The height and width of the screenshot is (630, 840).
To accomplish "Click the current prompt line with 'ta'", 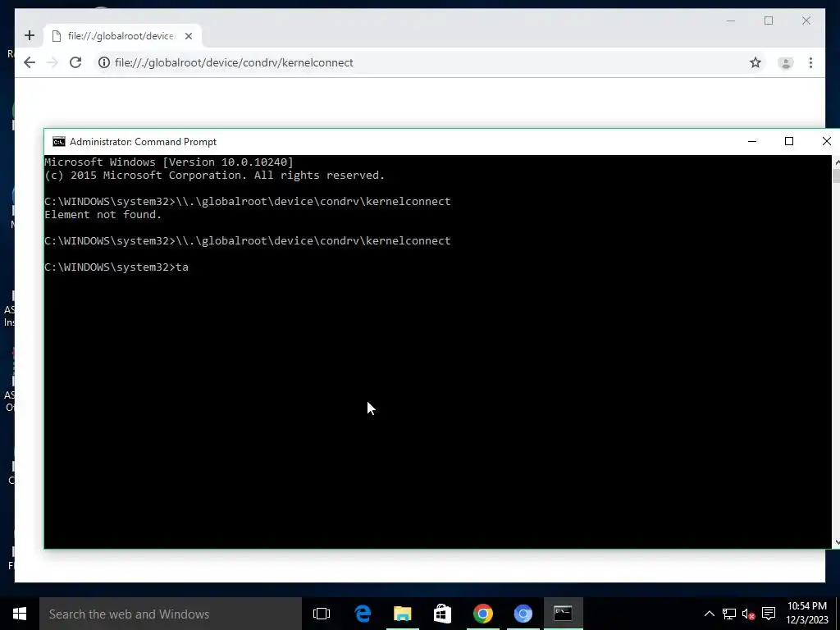I will 116,267.
